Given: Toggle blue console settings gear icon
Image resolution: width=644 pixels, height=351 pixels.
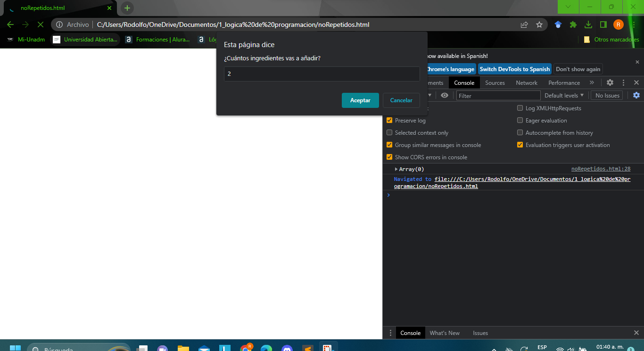Looking at the screenshot, I should (636, 95).
